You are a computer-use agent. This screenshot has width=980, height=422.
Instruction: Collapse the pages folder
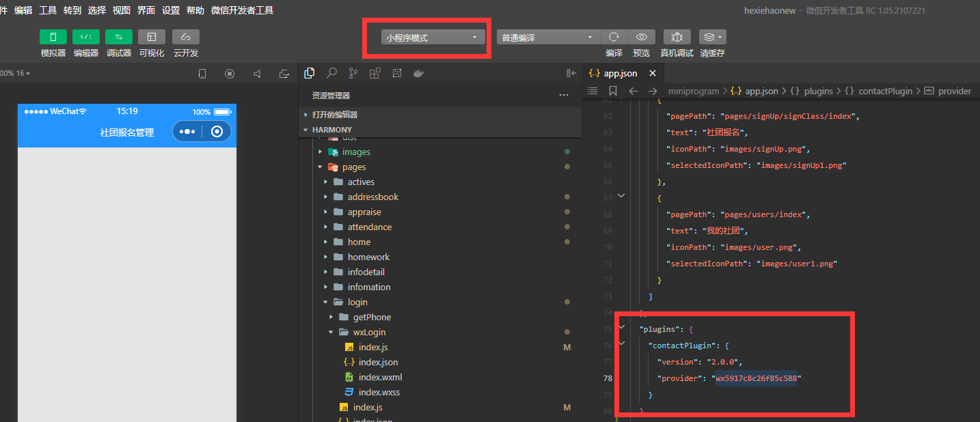(x=440, y=167)
